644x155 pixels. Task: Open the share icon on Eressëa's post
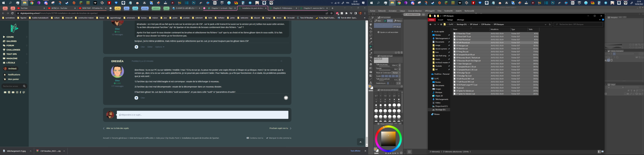point(281,61)
